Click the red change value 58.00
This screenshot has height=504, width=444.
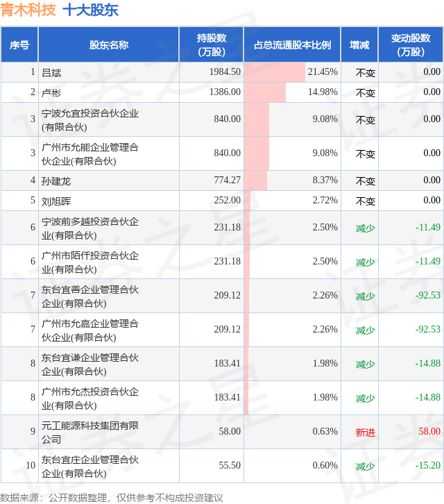pyautogui.click(x=429, y=431)
